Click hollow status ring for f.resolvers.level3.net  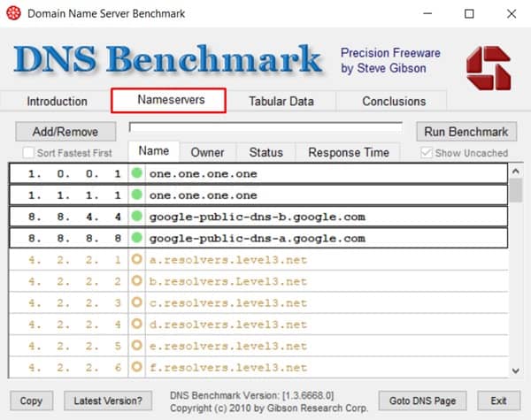pyautogui.click(x=137, y=367)
